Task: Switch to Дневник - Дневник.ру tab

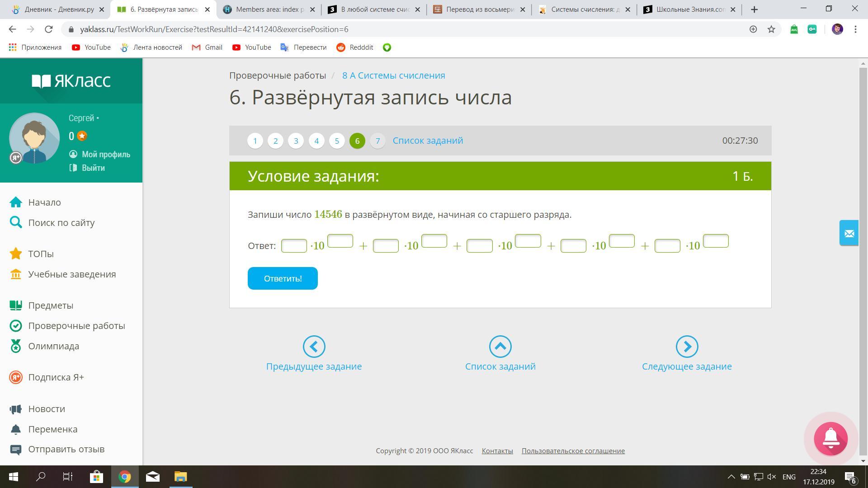Action: coord(59,9)
